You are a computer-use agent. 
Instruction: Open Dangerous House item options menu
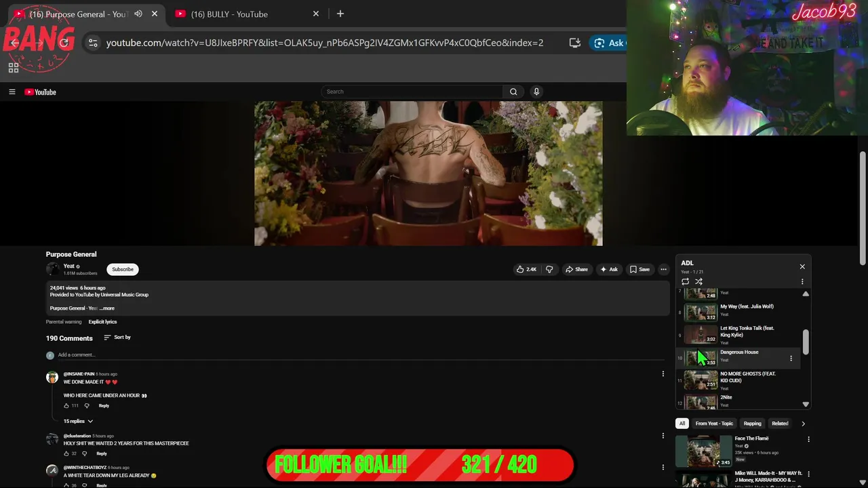(x=791, y=358)
